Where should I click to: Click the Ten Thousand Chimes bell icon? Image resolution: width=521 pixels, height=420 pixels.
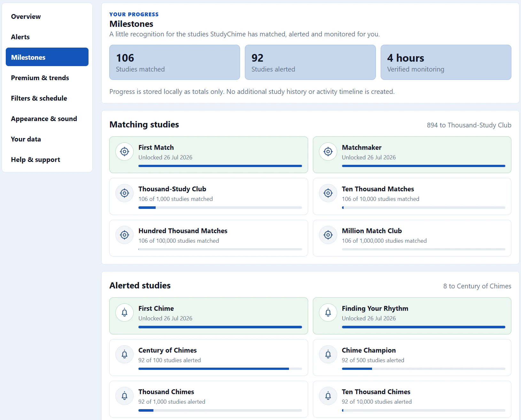pos(328,396)
